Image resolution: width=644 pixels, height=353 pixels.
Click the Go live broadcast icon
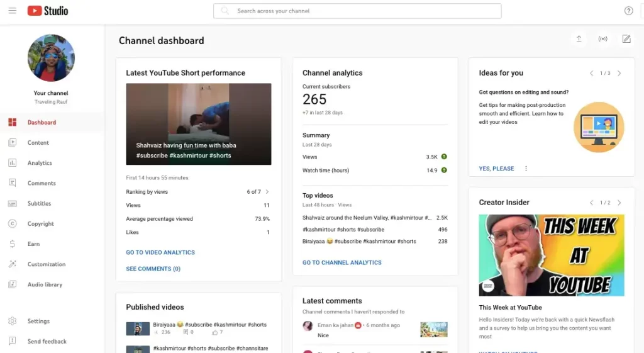pos(602,38)
